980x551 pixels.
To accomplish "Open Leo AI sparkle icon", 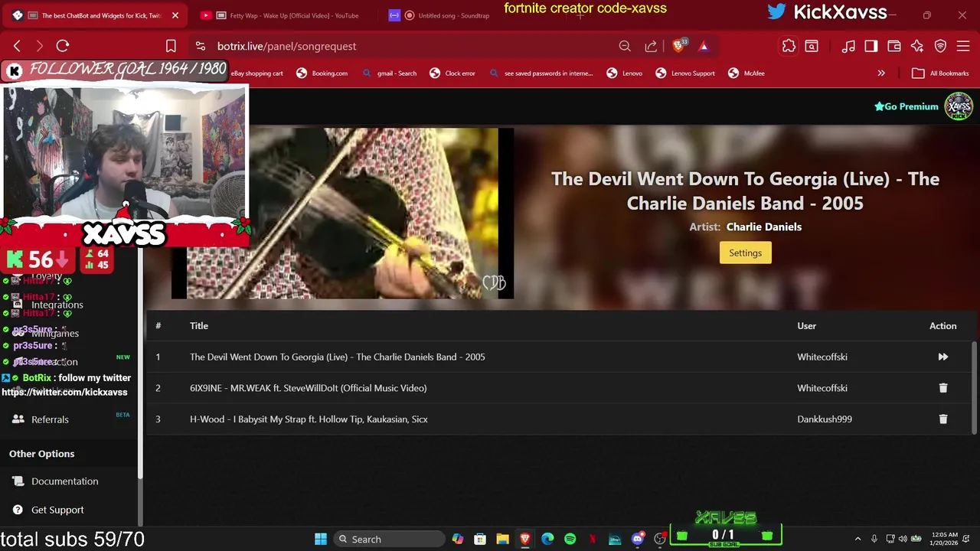I will [x=917, y=46].
